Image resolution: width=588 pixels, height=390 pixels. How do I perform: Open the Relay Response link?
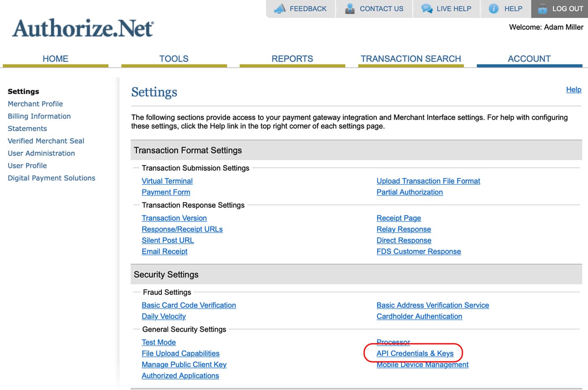pos(404,229)
